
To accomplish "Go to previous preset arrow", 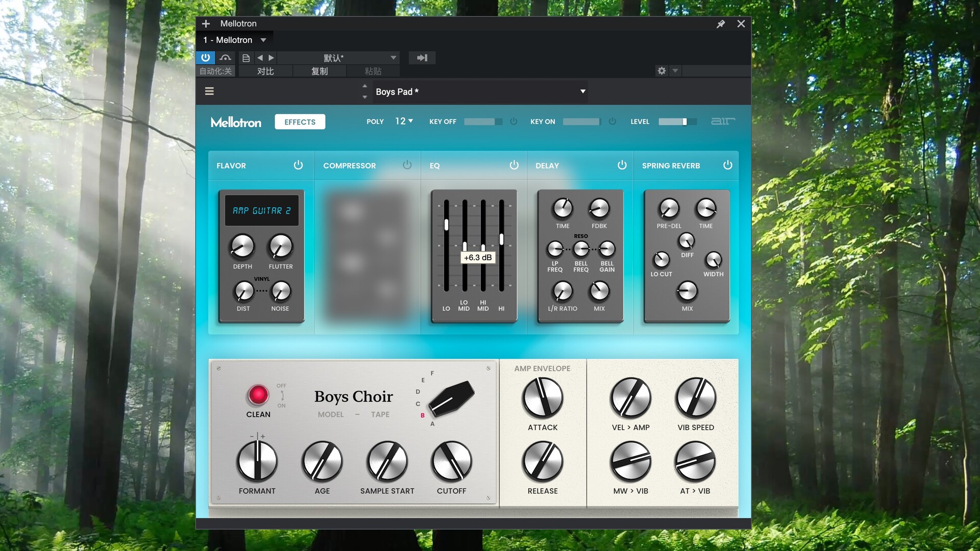I will point(260,58).
